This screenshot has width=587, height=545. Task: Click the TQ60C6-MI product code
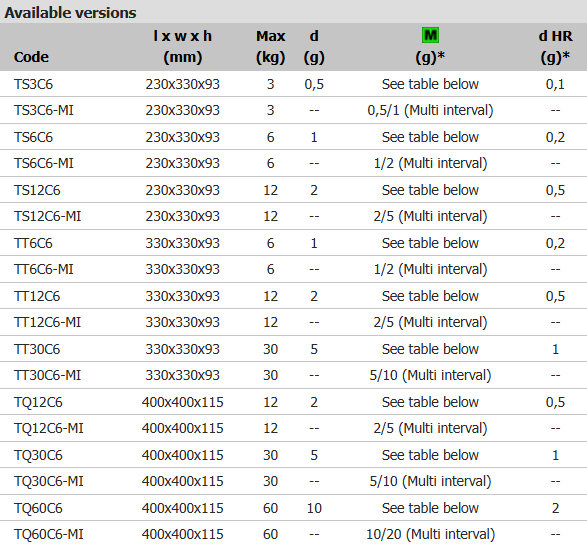tap(49, 534)
